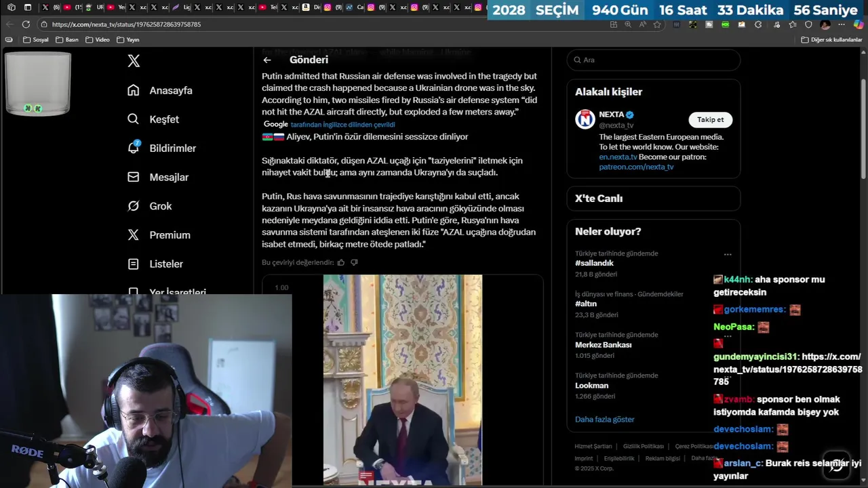This screenshot has height=488, width=868.
Task: Add page to favorites with star icon
Action: pyautogui.click(x=657, y=24)
